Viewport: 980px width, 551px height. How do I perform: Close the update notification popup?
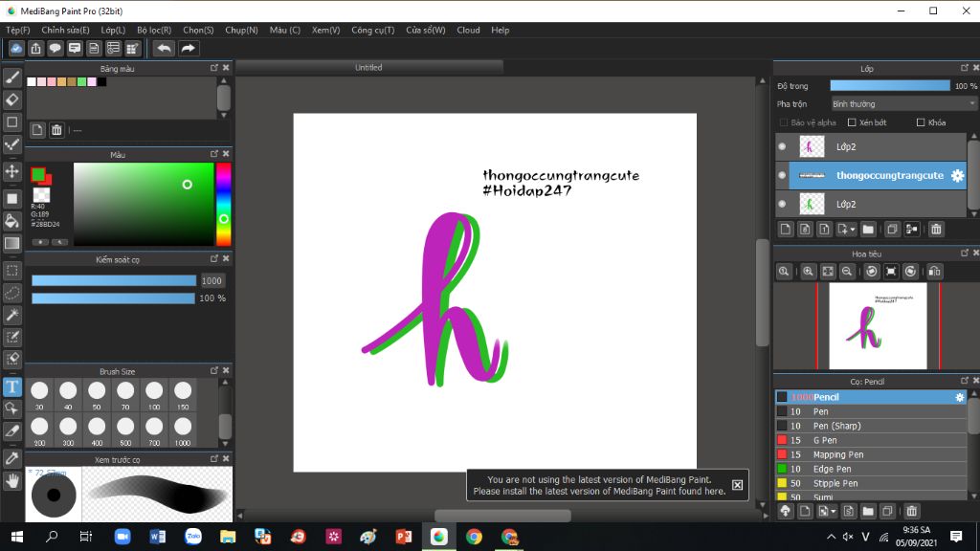738,485
